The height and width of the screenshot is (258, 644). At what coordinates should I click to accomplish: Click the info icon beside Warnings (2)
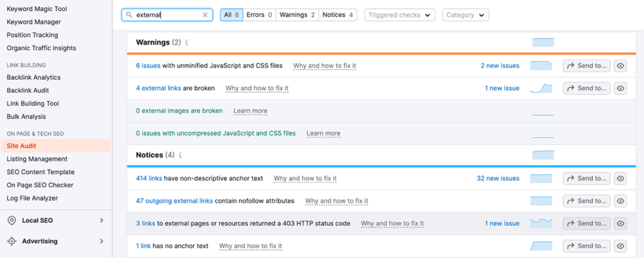186,42
